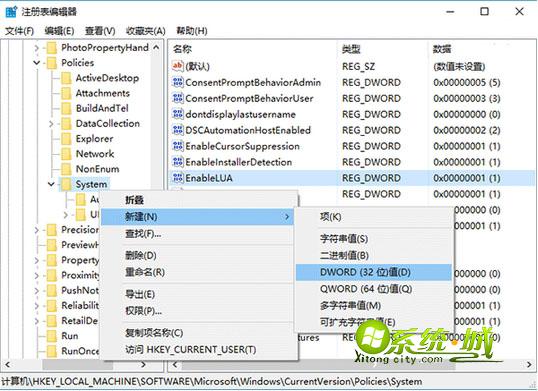The width and height of the screenshot is (538, 391).
Task: Click 折叠 in the context menu
Action: [197, 200]
